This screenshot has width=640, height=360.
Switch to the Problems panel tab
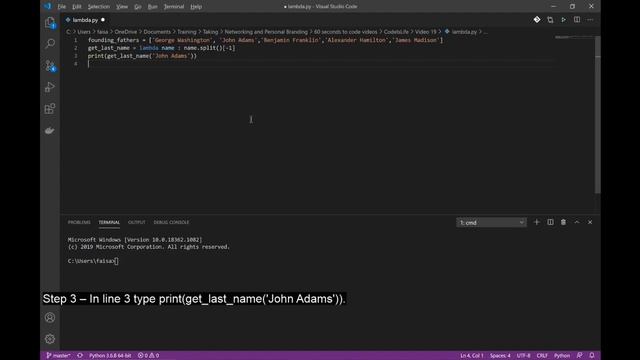coord(79,222)
